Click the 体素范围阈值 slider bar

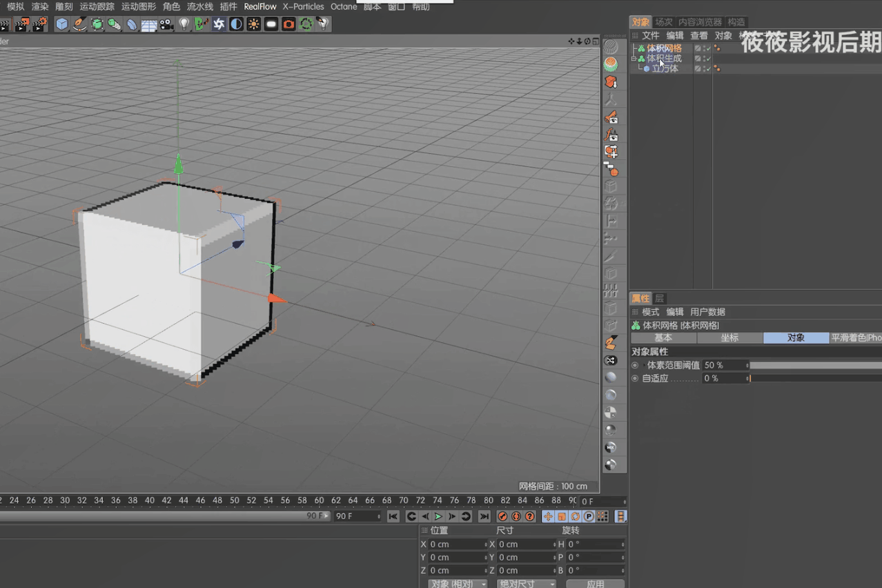pyautogui.click(x=814, y=365)
